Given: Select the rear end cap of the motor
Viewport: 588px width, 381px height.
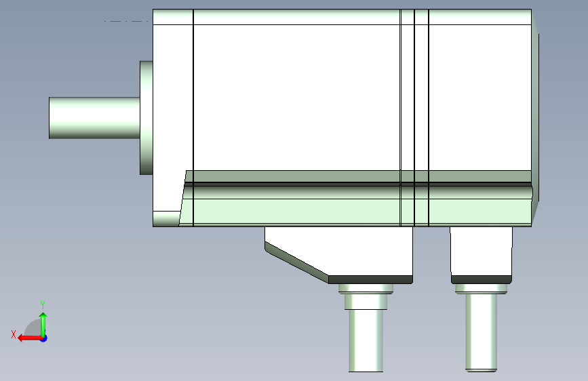Looking at the screenshot, I should pos(536,118).
